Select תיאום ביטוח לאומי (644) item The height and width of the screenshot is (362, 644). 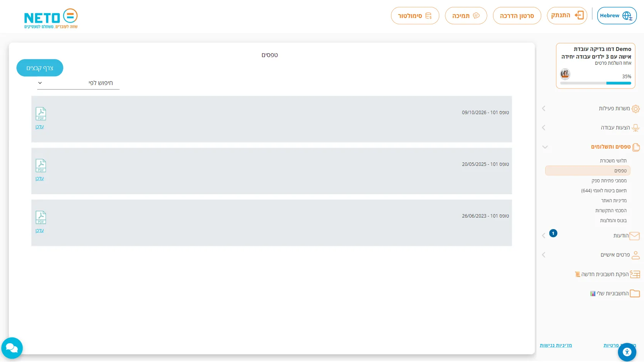point(604,191)
